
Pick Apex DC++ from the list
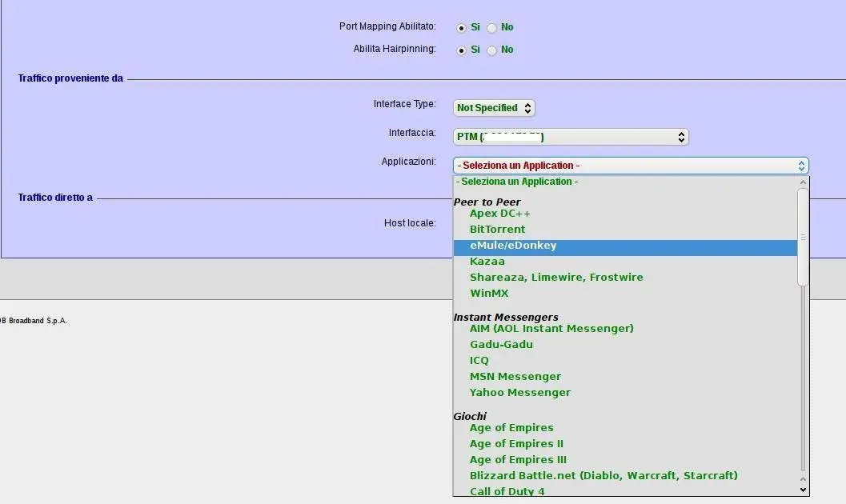pyautogui.click(x=625, y=214)
